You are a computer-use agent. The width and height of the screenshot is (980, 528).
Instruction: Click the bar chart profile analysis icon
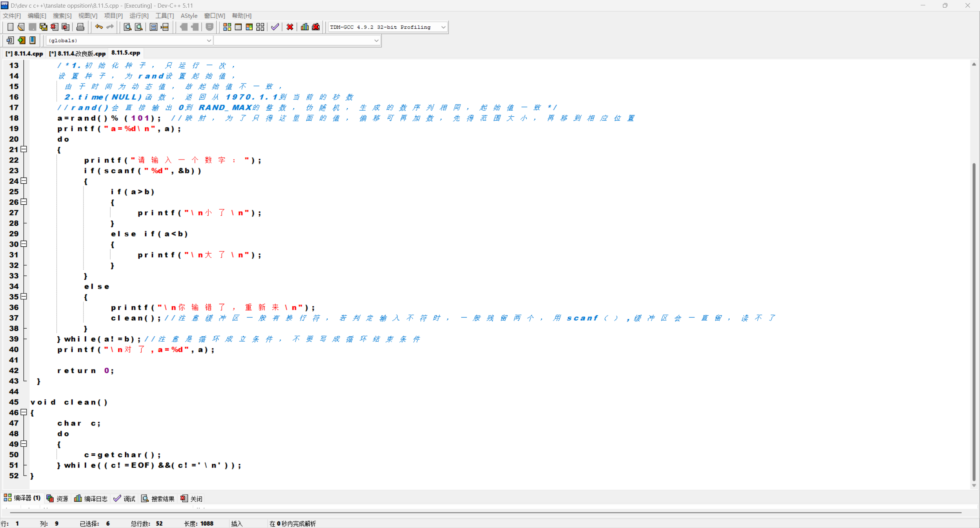(305, 27)
